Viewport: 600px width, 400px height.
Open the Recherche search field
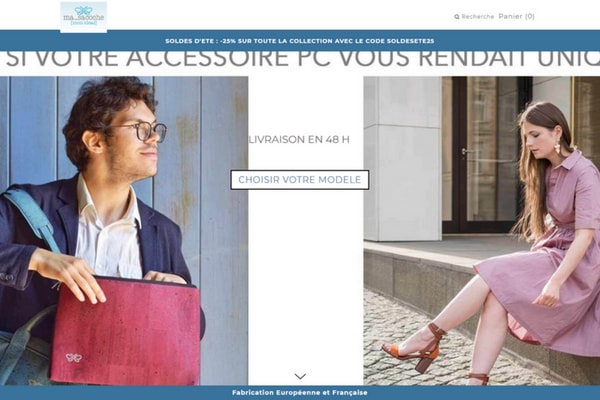coord(474,17)
